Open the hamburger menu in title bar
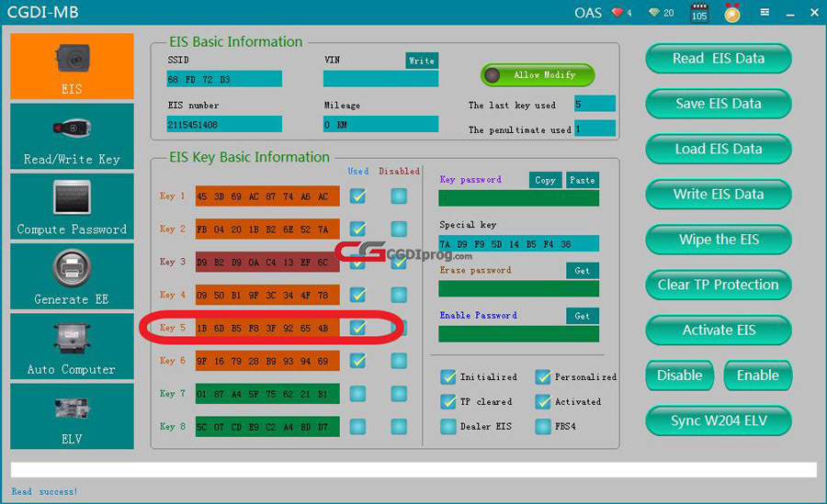Screen dimensions: 827x504 765,12
